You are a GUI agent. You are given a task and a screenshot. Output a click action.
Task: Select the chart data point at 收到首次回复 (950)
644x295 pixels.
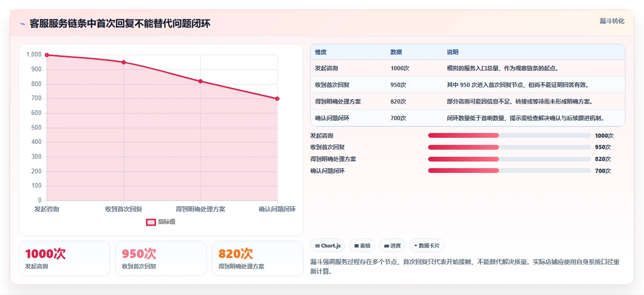click(124, 62)
